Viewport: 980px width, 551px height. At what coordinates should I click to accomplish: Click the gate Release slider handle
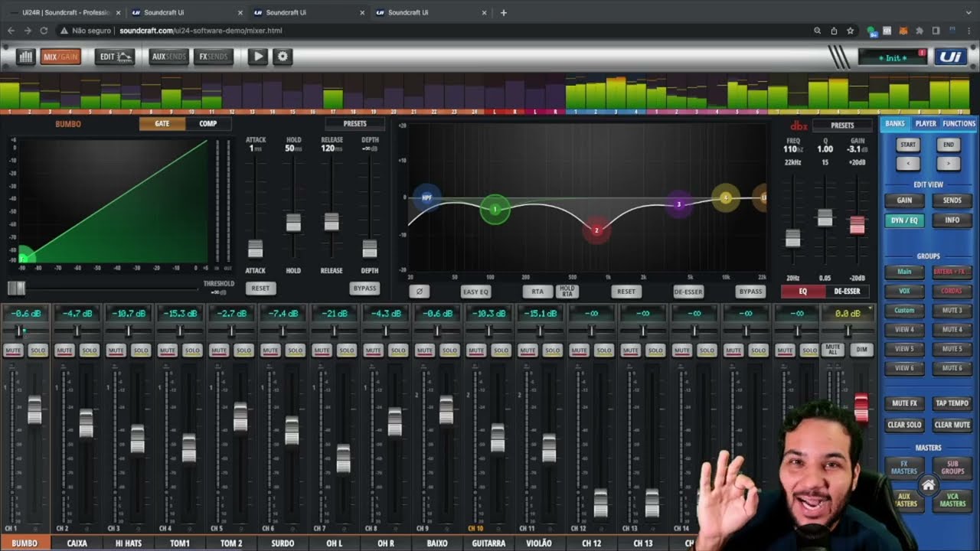pyautogui.click(x=332, y=221)
